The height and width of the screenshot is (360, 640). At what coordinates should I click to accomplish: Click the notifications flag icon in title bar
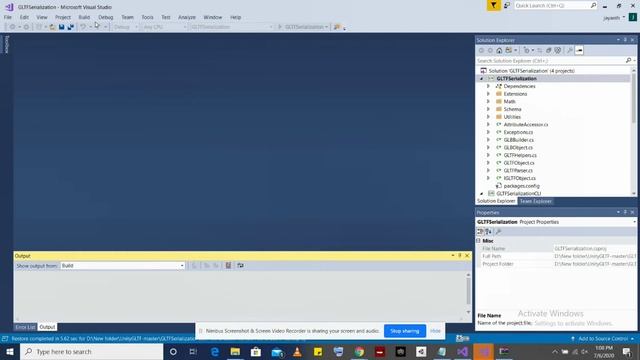tap(493, 5)
